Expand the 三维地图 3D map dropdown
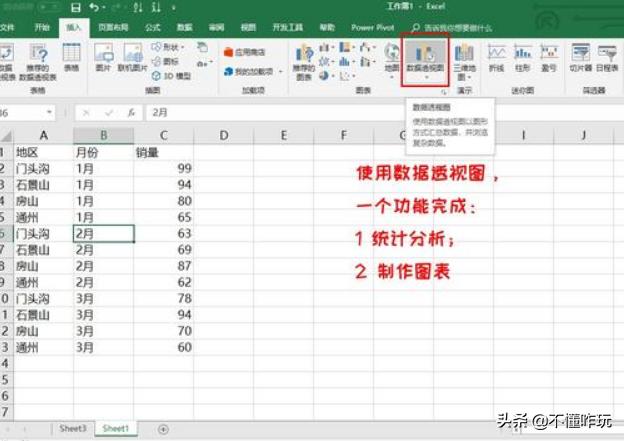This screenshot has height=441, width=624. point(470,77)
